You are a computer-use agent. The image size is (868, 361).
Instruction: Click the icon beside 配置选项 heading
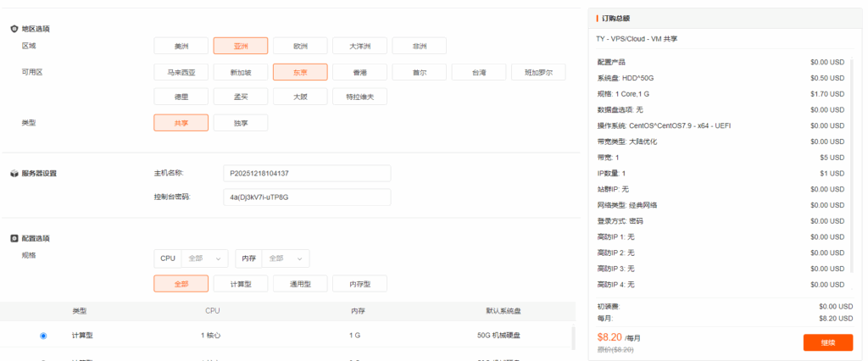14,238
